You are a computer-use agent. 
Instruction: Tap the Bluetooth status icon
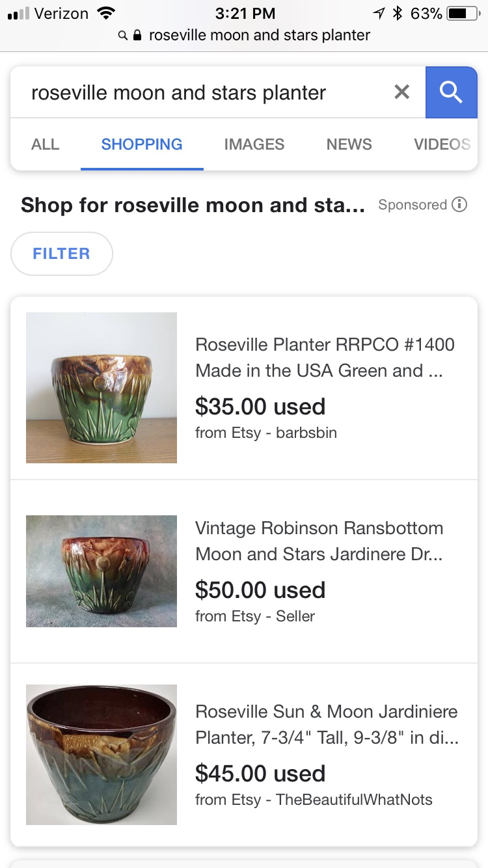(x=398, y=13)
